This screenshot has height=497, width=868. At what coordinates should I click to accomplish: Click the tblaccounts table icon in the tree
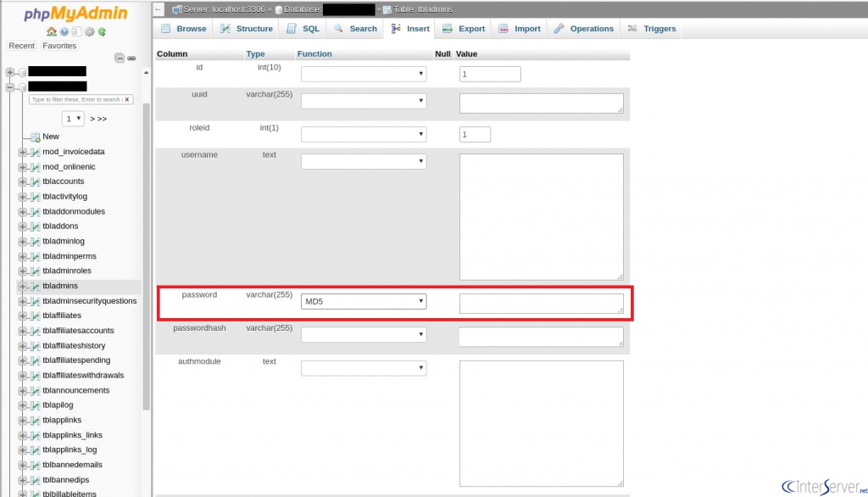coord(36,181)
